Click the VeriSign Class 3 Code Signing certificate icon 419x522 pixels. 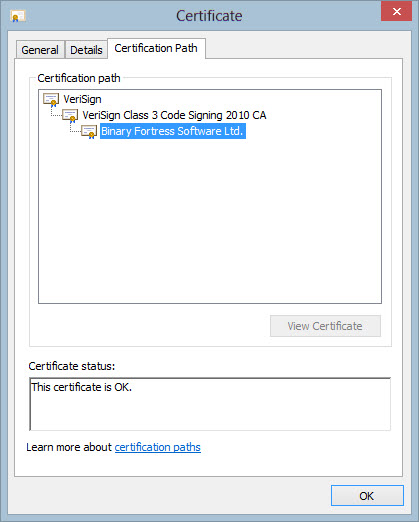click(x=70, y=115)
